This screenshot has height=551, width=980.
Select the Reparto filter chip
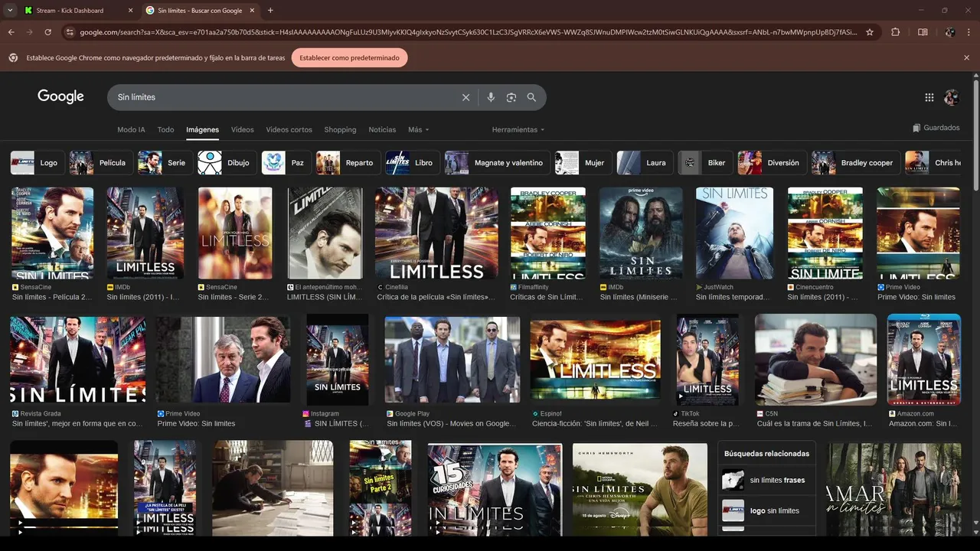[x=348, y=162]
